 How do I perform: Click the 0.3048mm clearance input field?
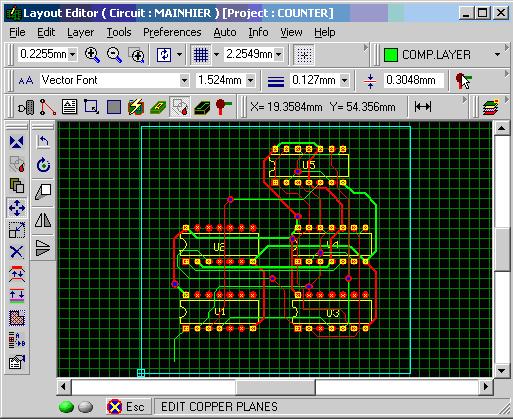(x=413, y=80)
